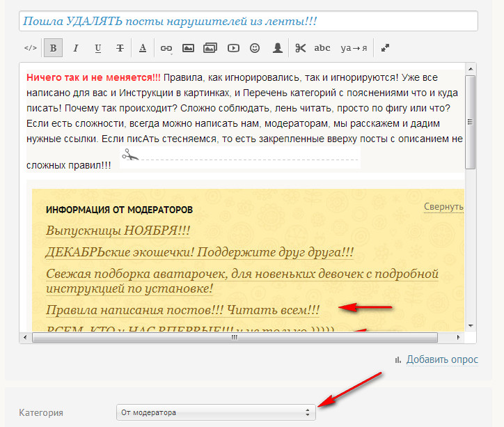Viewport: 504px width, 427px height.
Task: Click the red text Ничего так и не меняется!!!
Action: (93, 77)
